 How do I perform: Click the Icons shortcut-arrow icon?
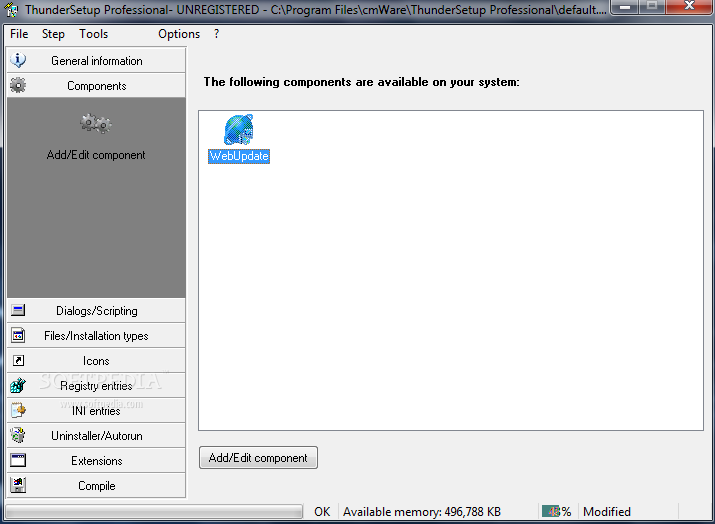[x=18, y=361]
